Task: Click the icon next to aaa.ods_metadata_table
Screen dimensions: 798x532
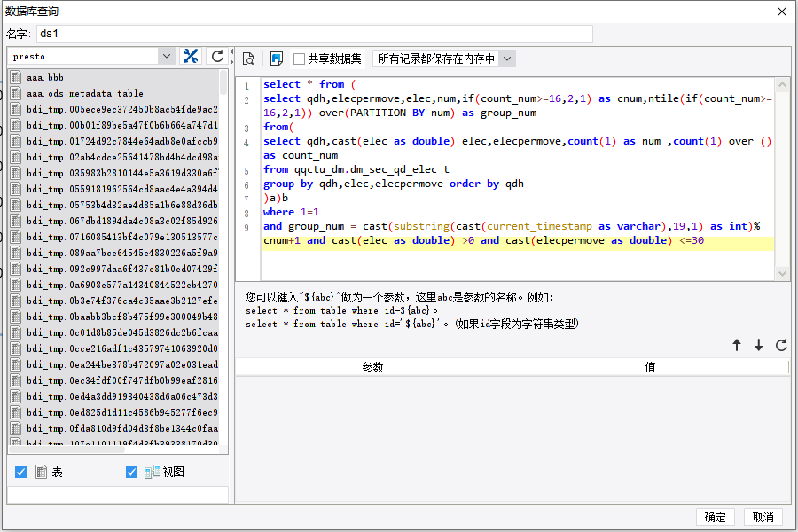Action: click(x=16, y=93)
